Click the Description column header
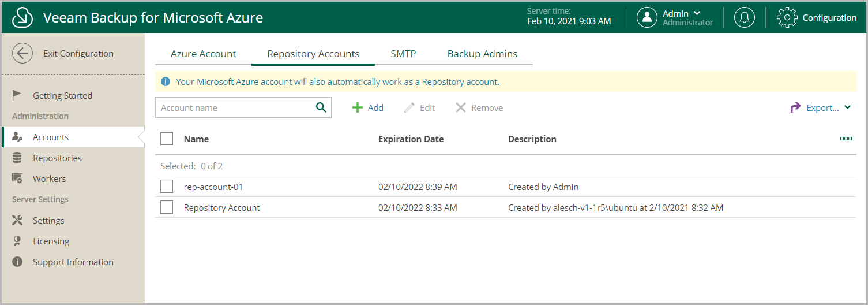Screen dimensions: 868x305 [532, 139]
